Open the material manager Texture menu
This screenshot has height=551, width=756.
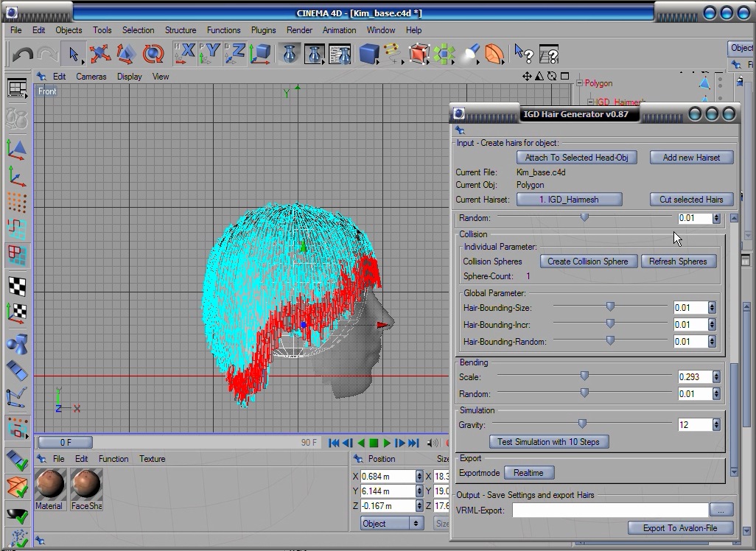[153, 459]
